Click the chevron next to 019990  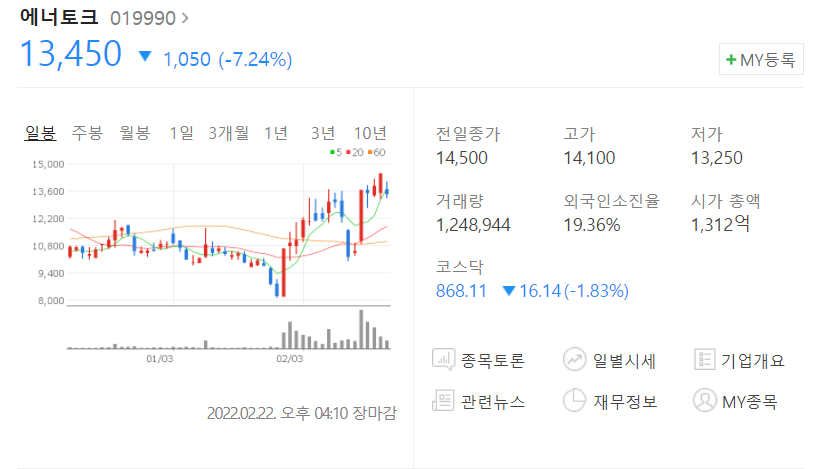[185, 18]
